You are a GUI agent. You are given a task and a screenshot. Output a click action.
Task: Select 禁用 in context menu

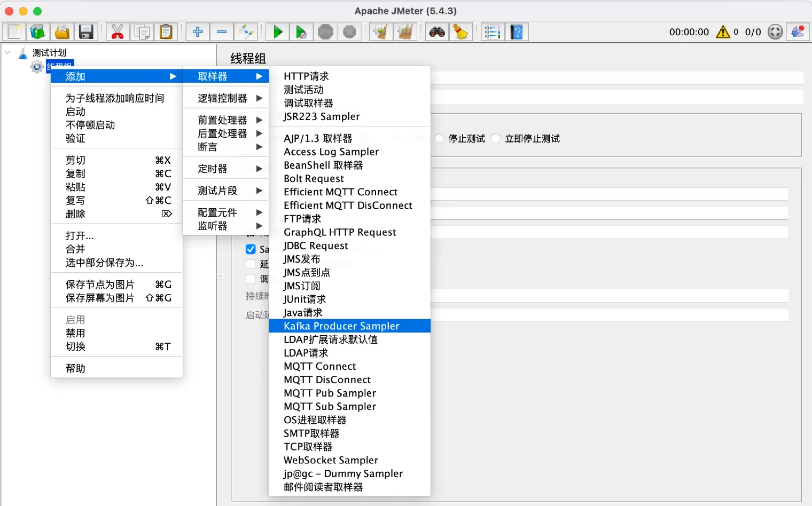pyautogui.click(x=117, y=333)
